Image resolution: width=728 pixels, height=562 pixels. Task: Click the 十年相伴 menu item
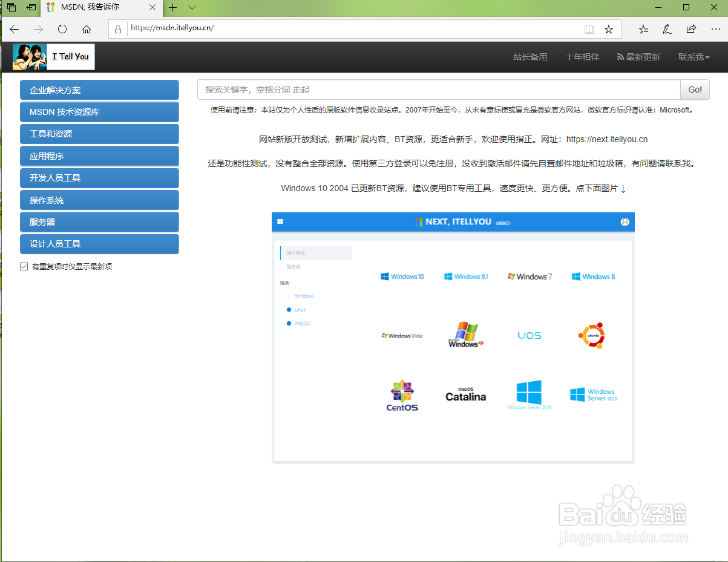(x=582, y=57)
